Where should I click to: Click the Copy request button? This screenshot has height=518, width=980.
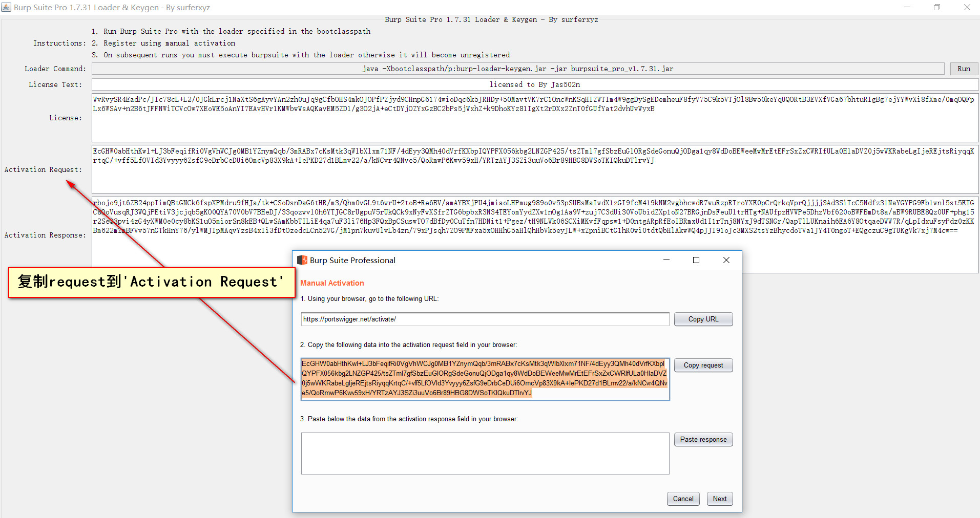click(703, 365)
